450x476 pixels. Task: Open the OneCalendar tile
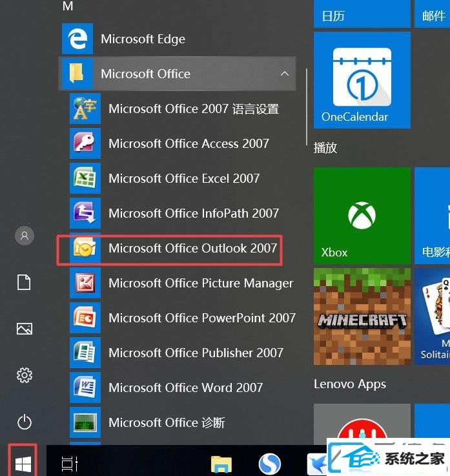tap(362, 81)
